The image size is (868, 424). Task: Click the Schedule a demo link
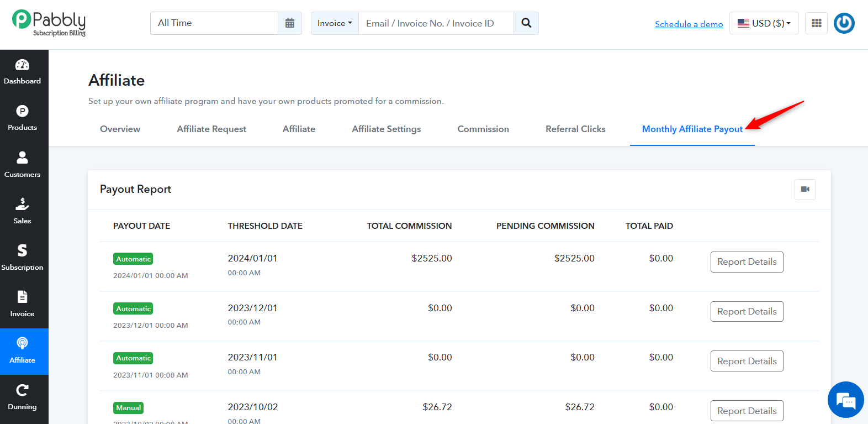coord(689,24)
